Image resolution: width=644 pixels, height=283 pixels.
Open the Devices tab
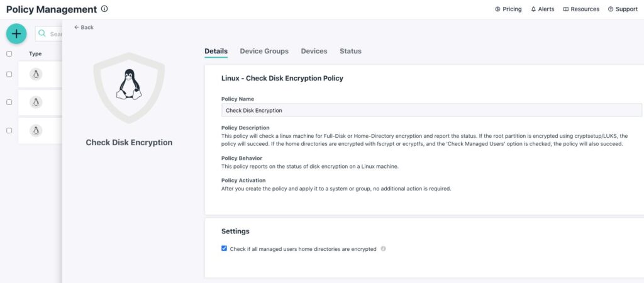pos(314,51)
